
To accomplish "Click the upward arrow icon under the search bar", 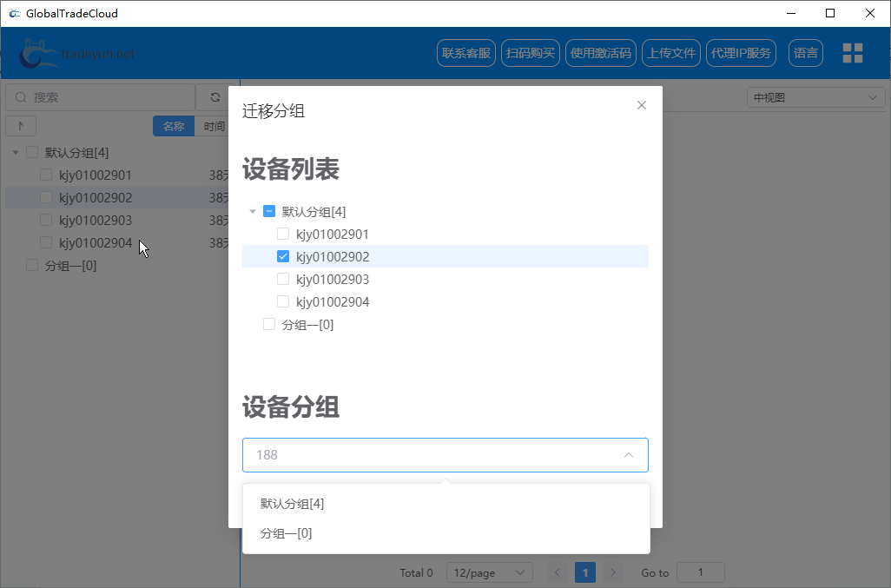I will click(20, 125).
